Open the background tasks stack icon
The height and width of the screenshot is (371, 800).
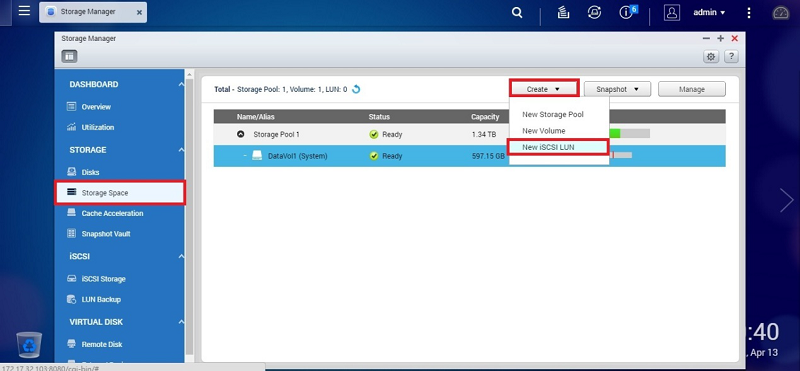point(563,13)
